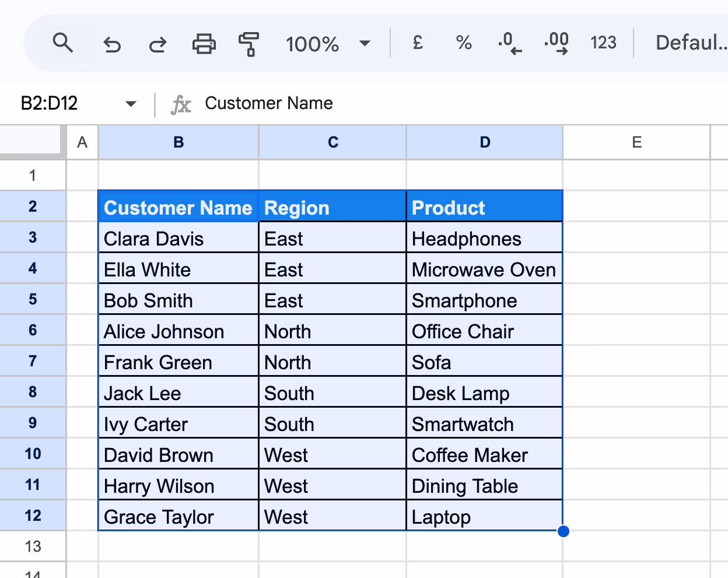
Task: Print the spreadsheet
Action: pyautogui.click(x=203, y=43)
